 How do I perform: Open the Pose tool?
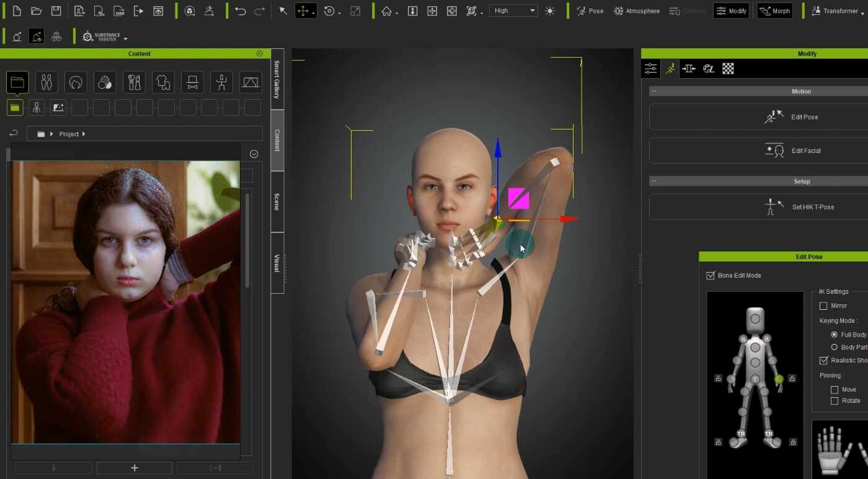pos(590,11)
